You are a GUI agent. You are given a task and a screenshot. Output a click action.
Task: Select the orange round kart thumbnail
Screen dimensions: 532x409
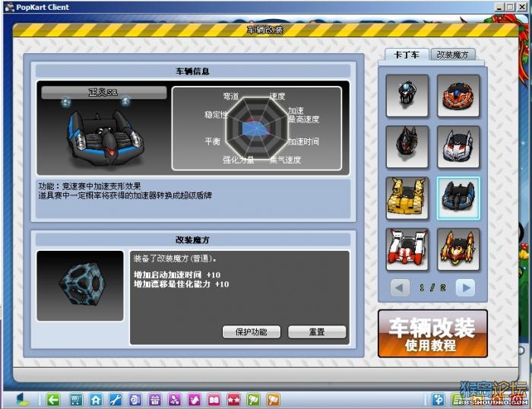[x=458, y=96]
